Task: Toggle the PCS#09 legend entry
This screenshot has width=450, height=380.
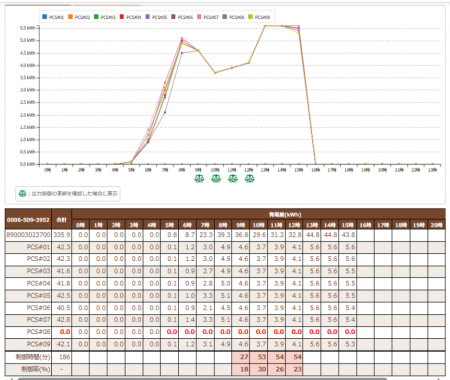Action: (x=259, y=17)
